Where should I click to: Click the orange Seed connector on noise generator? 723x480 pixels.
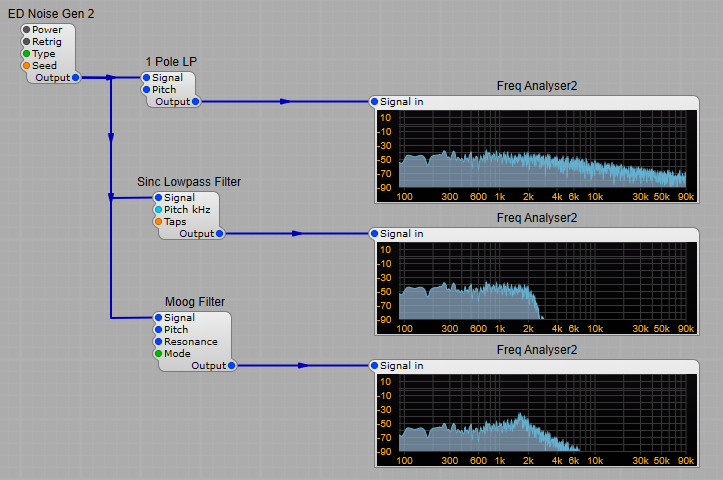[27, 66]
